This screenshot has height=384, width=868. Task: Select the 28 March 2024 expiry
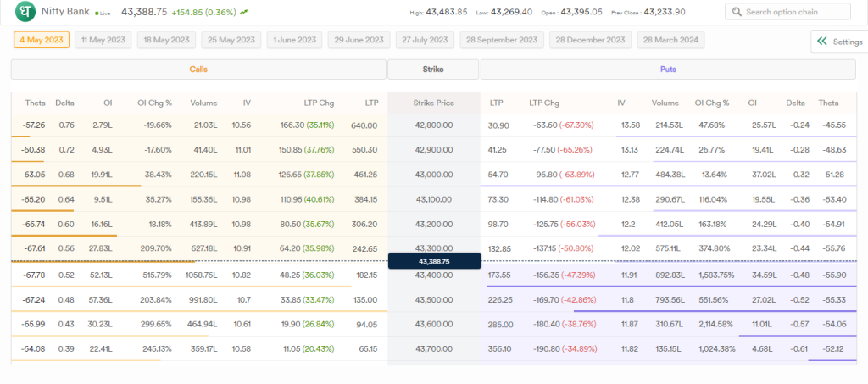click(671, 40)
